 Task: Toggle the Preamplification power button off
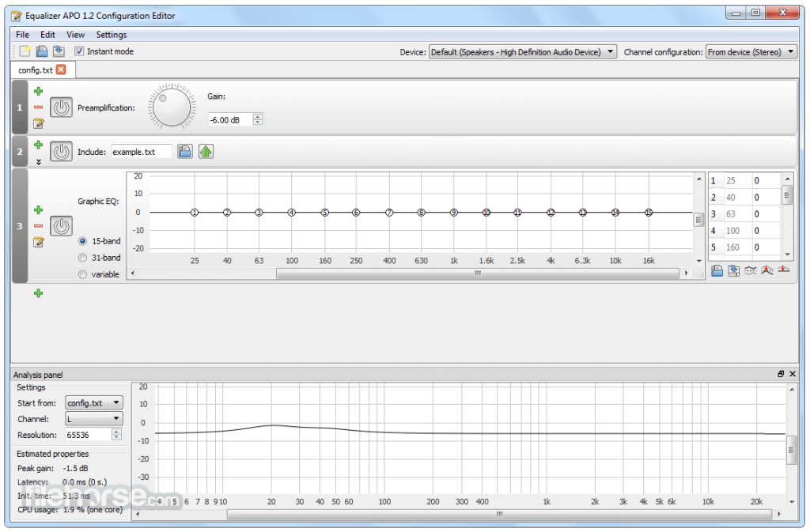point(61,107)
